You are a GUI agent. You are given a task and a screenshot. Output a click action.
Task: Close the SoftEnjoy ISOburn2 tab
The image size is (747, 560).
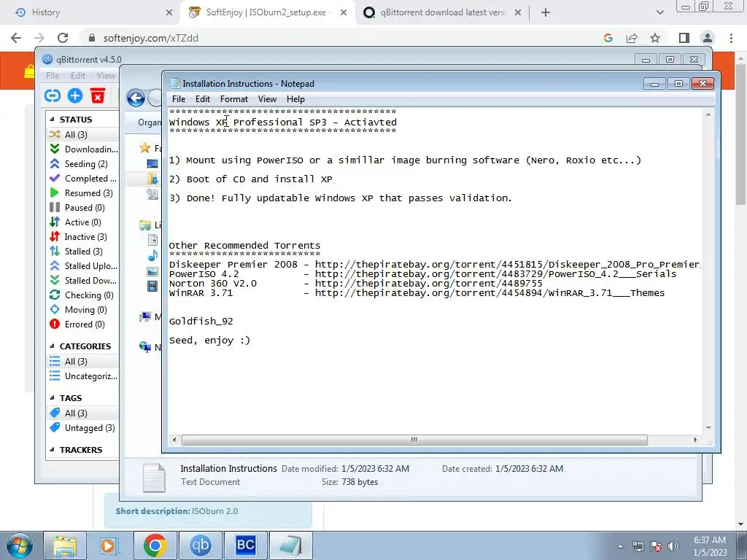pyautogui.click(x=344, y=12)
